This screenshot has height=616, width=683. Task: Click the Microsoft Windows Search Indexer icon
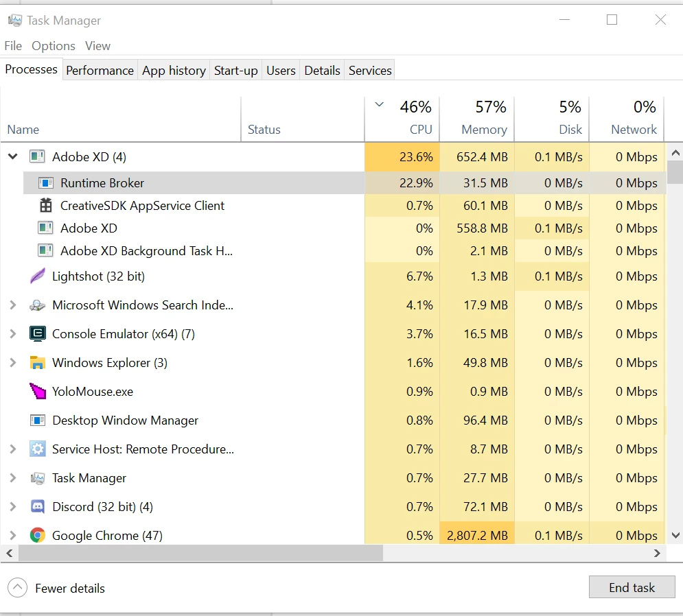click(x=38, y=305)
